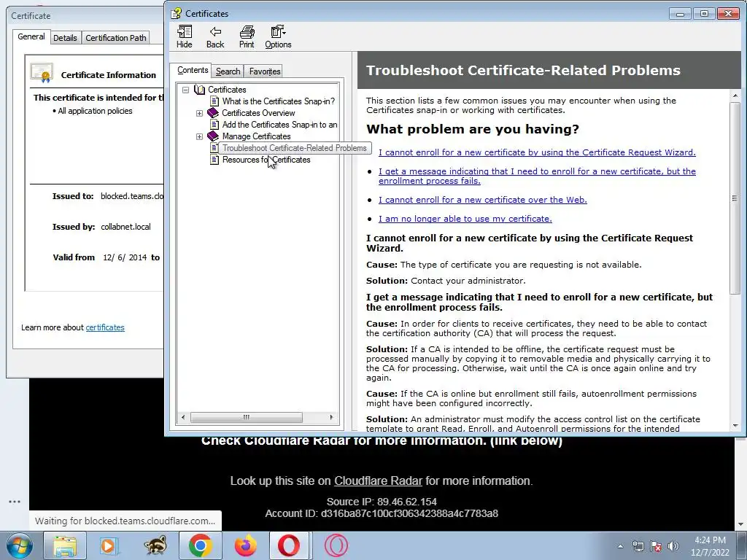Click collabnet.local issuer text in Certificate dialog

click(125, 227)
